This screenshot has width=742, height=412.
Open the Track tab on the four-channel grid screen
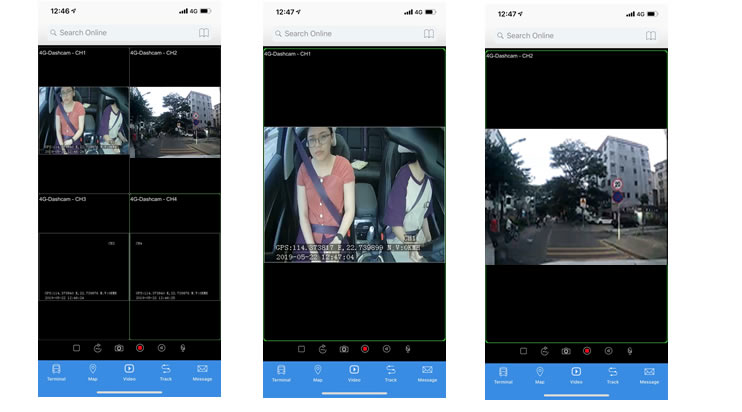(166, 372)
